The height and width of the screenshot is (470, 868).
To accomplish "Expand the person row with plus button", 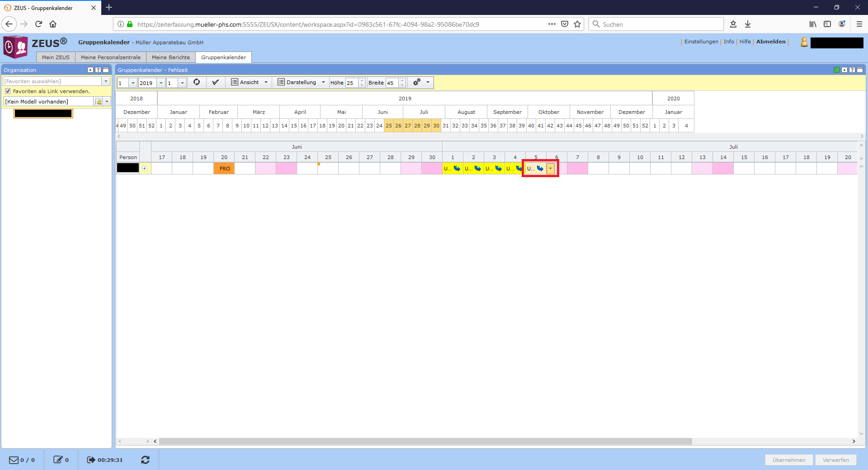I will tap(145, 169).
